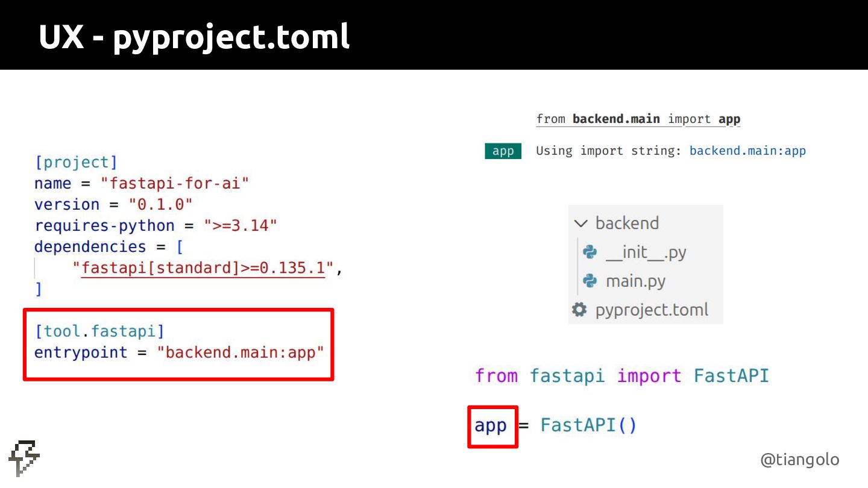Click the [project] section header
Image resolution: width=868 pixels, height=488 pixels.
coord(76,162)
